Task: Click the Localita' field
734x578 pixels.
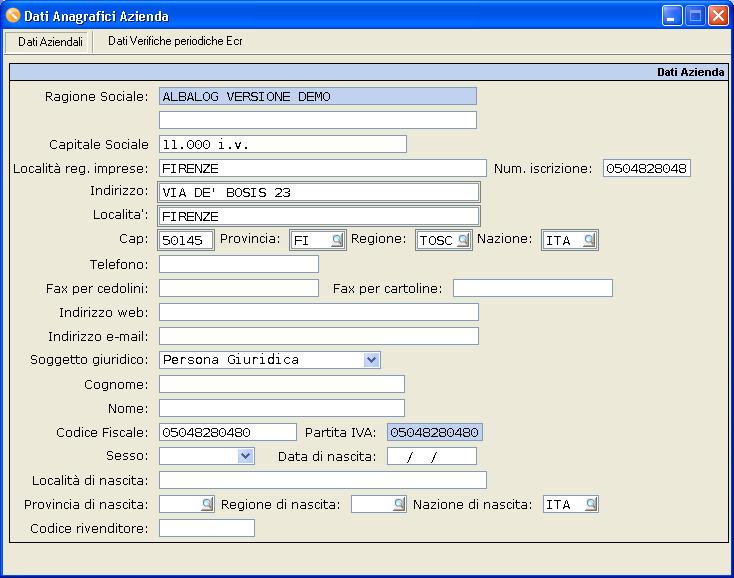Action: (319, 216)
